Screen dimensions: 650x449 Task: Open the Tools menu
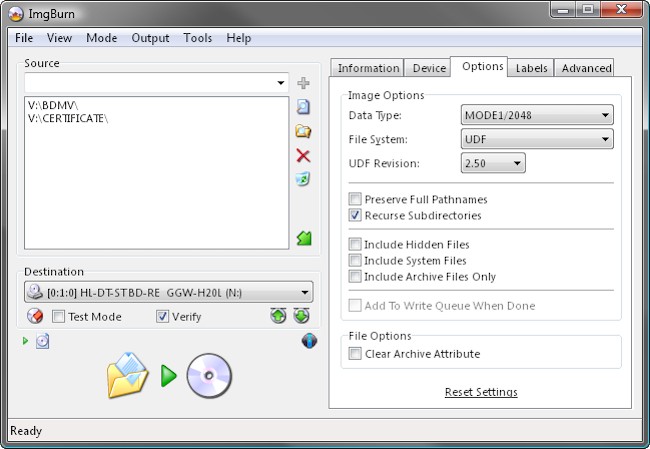tap(197, 38)
